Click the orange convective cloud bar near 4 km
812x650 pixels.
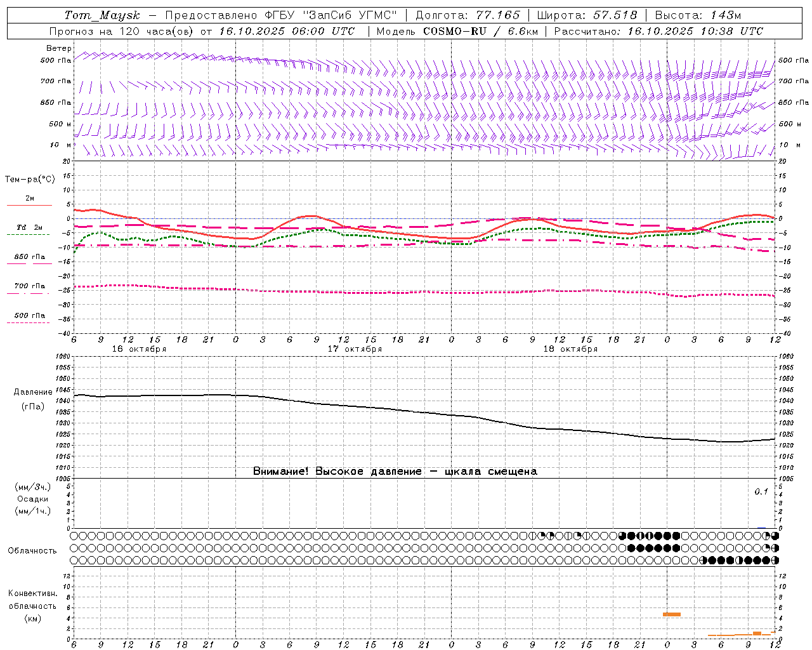click(x=672, y=614)
